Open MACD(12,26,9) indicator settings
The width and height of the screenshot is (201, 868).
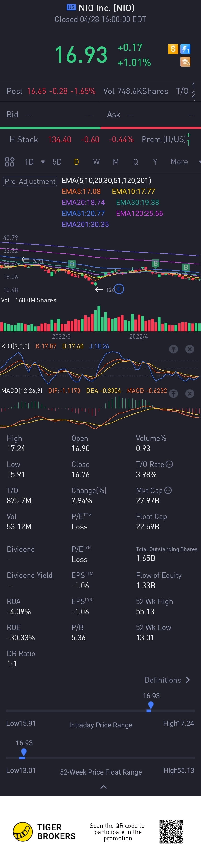[22, 390]
